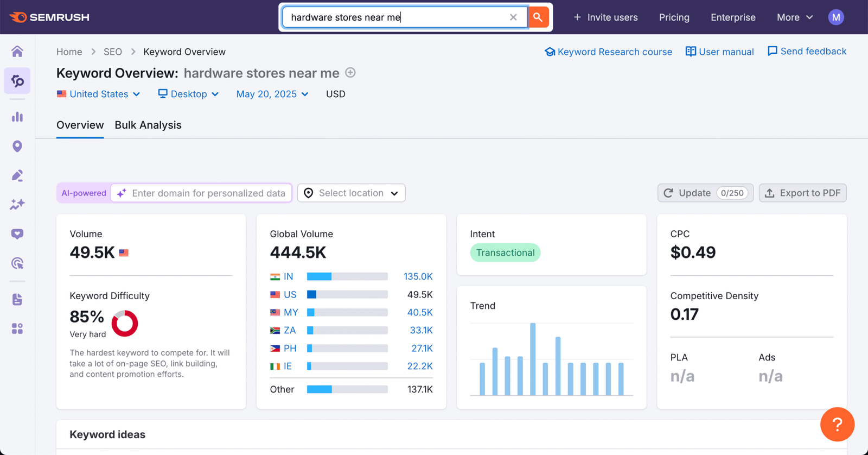Open the User manual link

point(726,52)
